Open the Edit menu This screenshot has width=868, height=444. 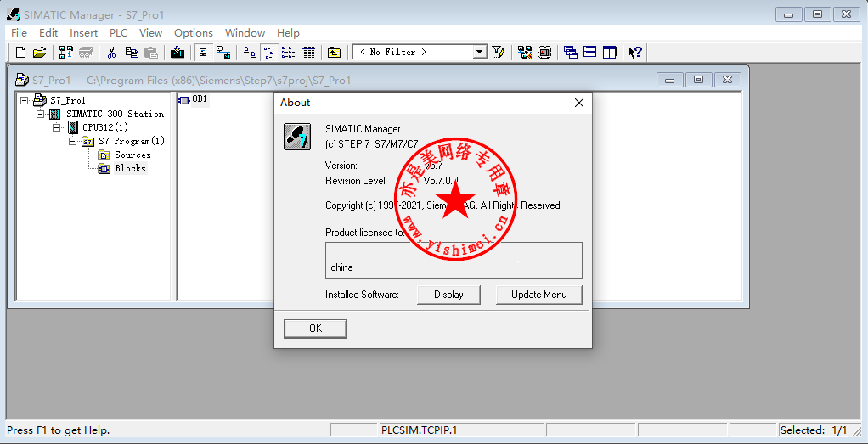tap(48, 32)
